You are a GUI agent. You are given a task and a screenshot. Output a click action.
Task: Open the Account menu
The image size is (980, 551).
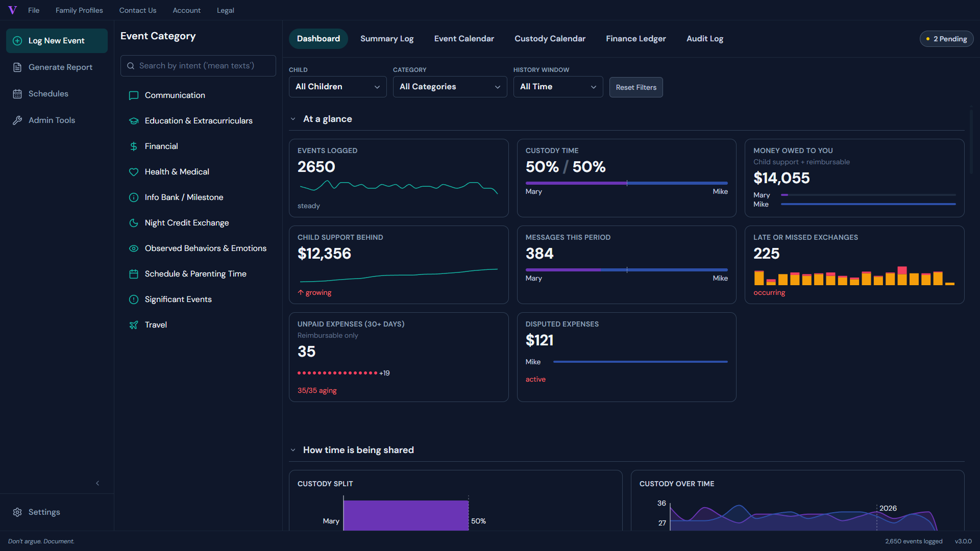coord(186,10)
